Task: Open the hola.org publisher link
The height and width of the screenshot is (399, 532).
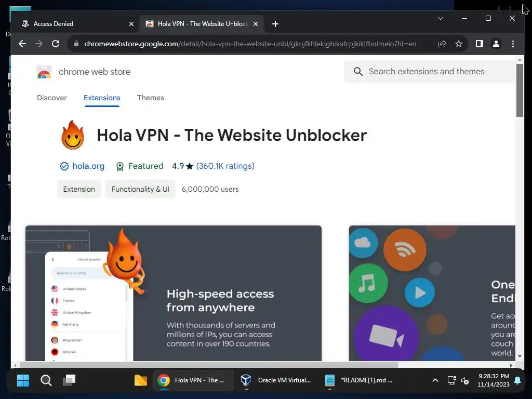Action: pos(88,166)
